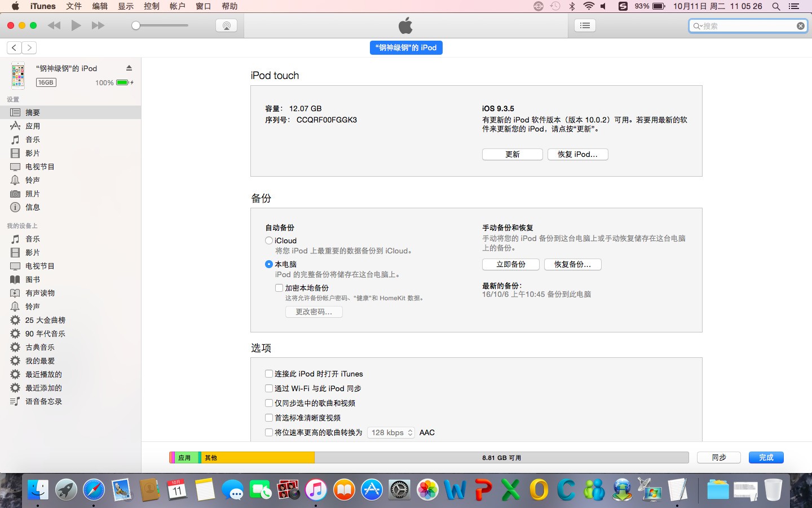This screenshot has width=812, height=508.
Task: Enable 加密本地备份 encryption checkbox
Action: [x=279, y=288]
